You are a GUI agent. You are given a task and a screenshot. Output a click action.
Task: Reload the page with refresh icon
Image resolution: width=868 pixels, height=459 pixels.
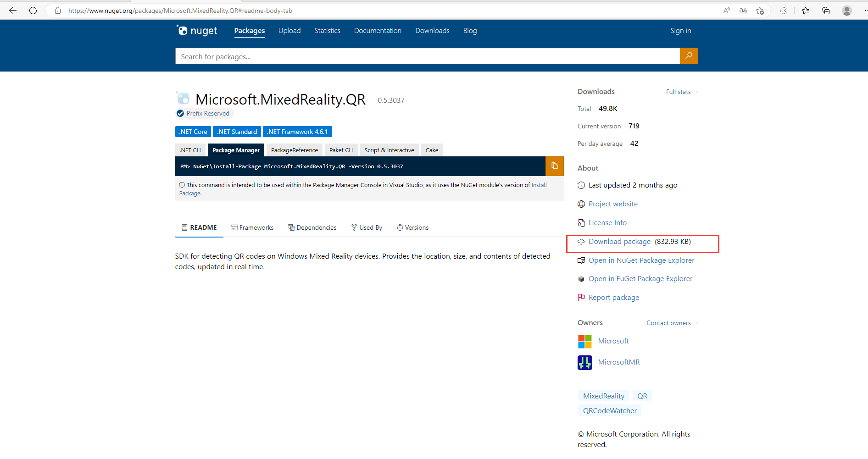[x=33, y=10]
